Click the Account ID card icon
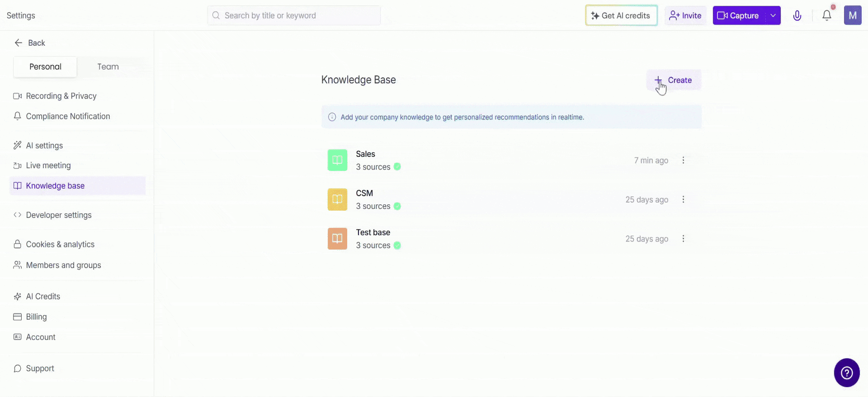 pos(17,337)
